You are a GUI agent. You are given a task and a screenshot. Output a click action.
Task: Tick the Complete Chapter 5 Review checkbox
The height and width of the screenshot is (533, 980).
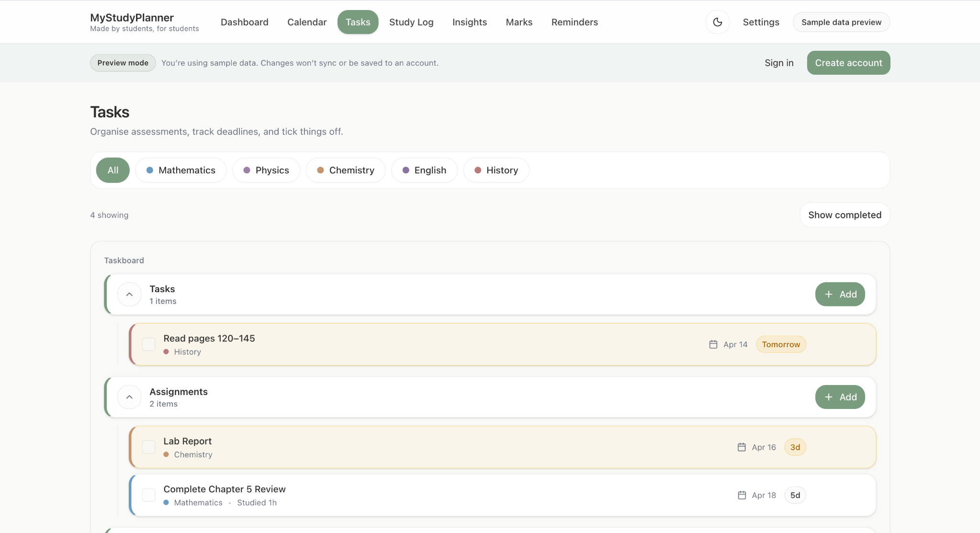[148, 495]
